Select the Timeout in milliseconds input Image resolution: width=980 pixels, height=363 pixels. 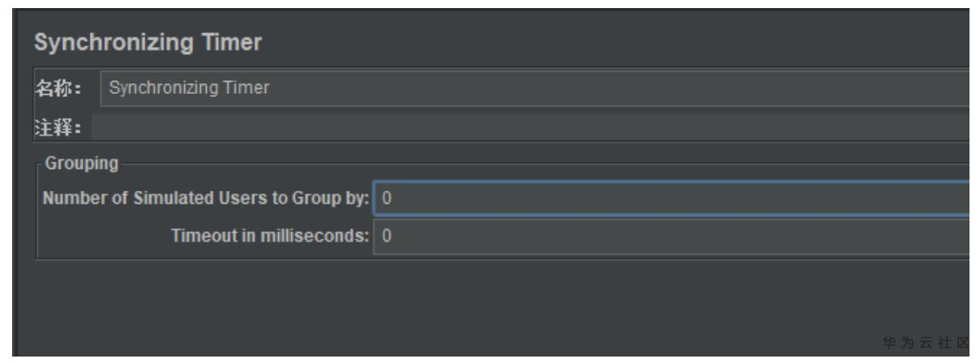pyautogui.click(x=671, y=236)
